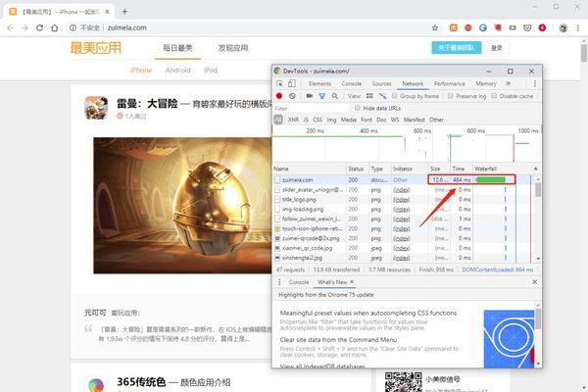Select the iPad category link

211,71
